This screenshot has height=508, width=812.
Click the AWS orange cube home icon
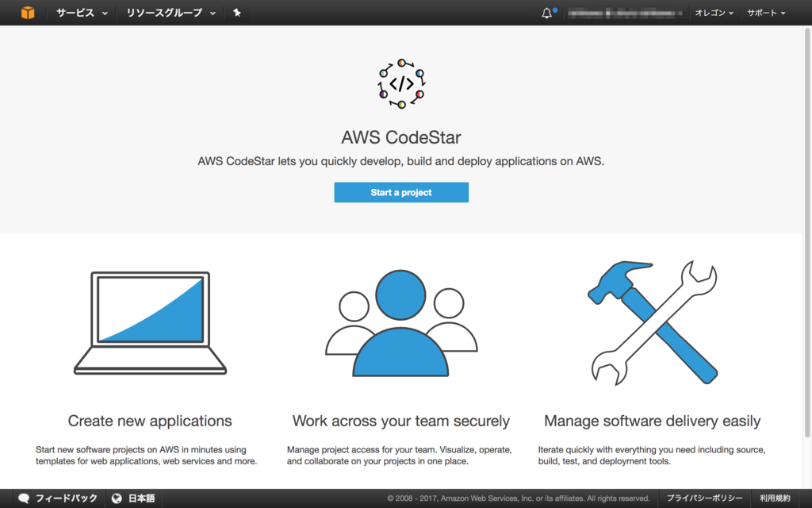click(28, 13)
